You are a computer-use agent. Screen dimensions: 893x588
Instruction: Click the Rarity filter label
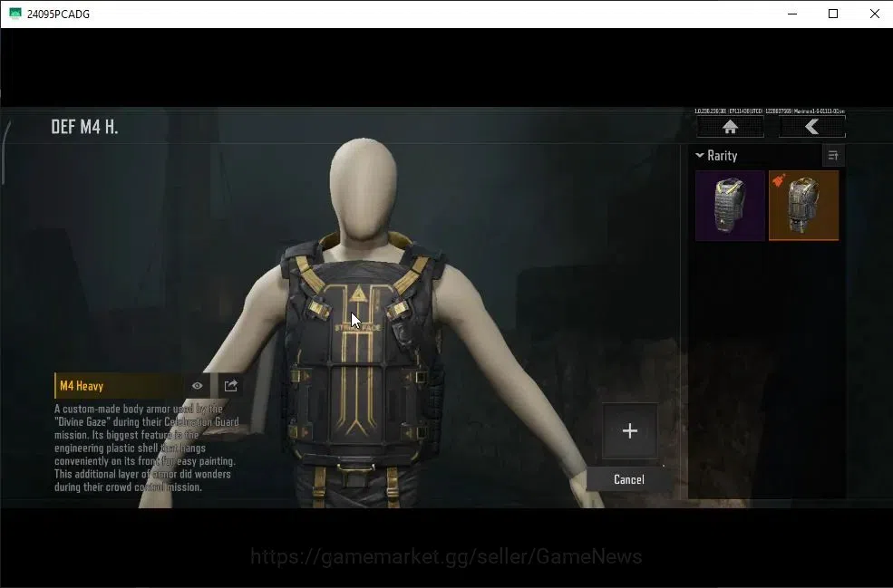point(723,156)
